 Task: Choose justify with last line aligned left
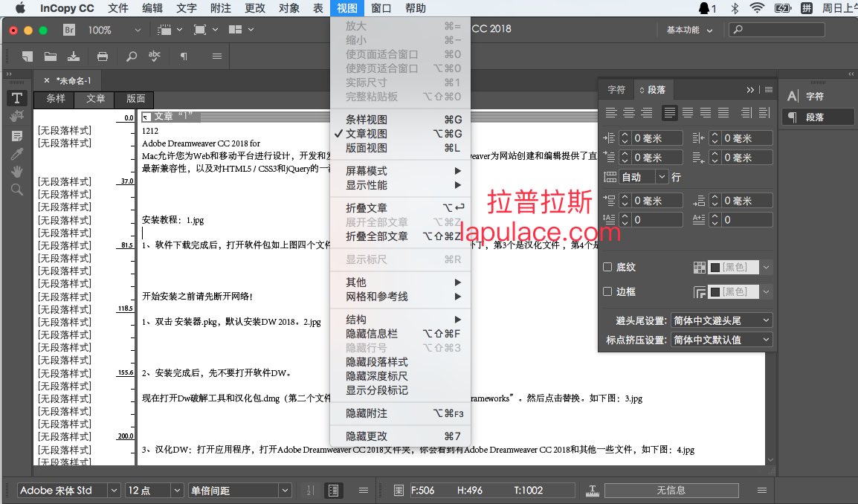tap(669, 113)
